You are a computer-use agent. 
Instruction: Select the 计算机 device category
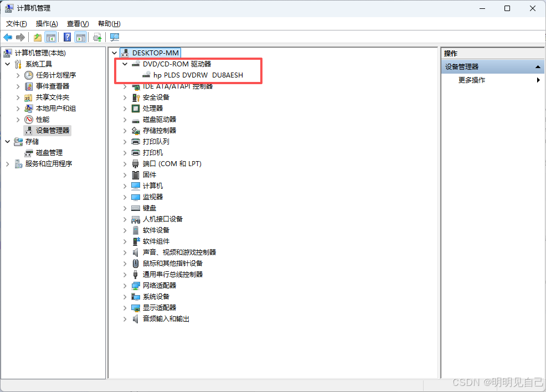(x=152, y=186)
